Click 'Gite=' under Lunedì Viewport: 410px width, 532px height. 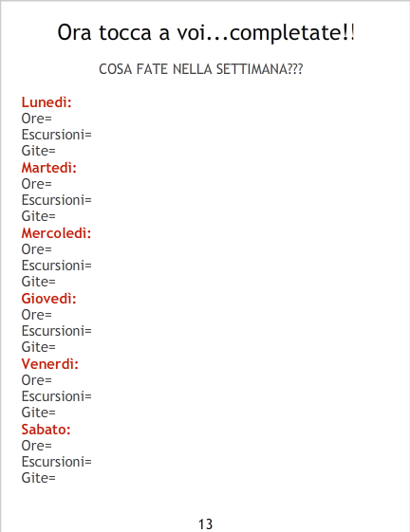38,151
